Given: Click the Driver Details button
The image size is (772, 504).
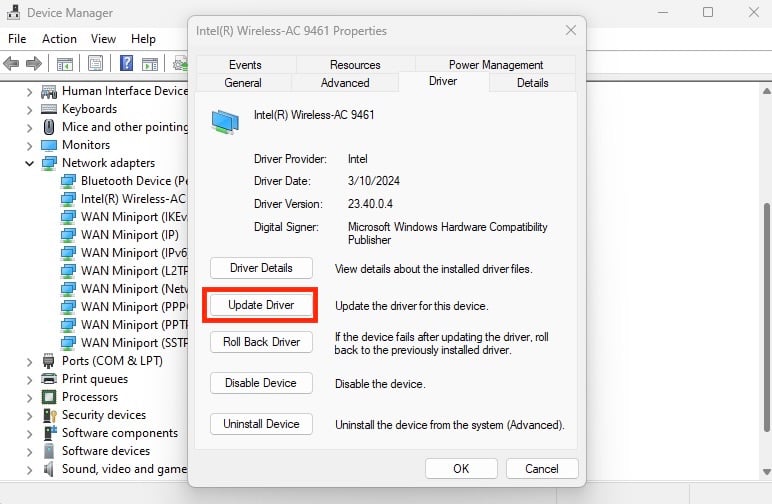Looking at the screenshot, I should tap(261, 268).
